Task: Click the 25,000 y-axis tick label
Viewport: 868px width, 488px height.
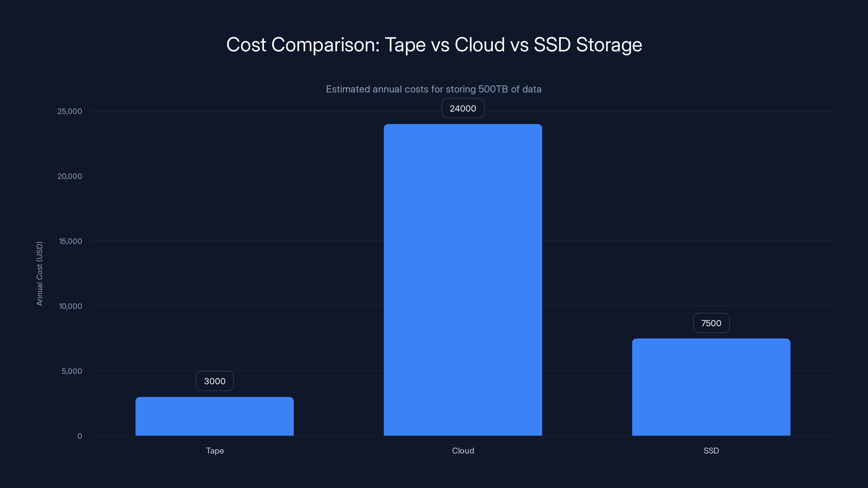Action: [70, 111]
